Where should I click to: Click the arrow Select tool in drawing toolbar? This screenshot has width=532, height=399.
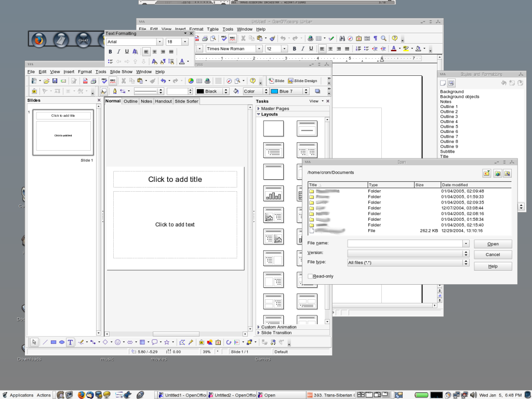pos(34,342)
